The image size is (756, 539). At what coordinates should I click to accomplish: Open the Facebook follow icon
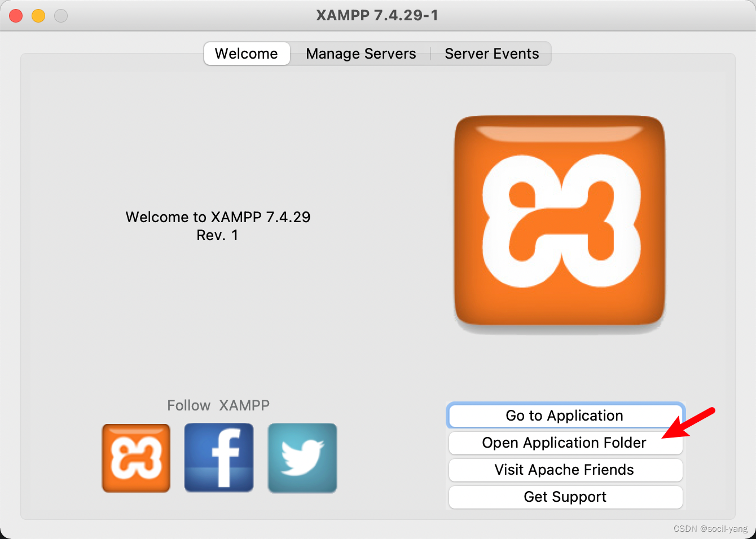[x=219, y=458]
